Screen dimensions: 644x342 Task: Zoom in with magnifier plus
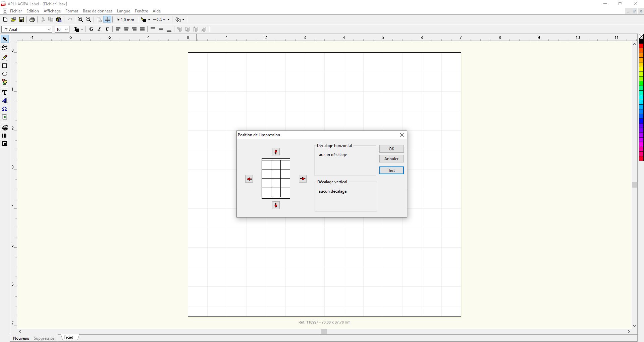point(80,19)
